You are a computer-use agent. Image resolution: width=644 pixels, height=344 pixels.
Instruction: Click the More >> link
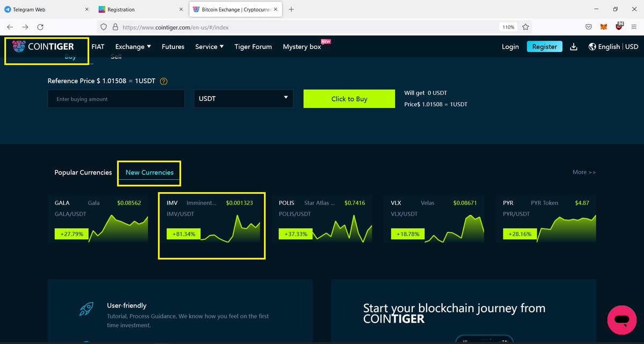click(x=584, y=172)
